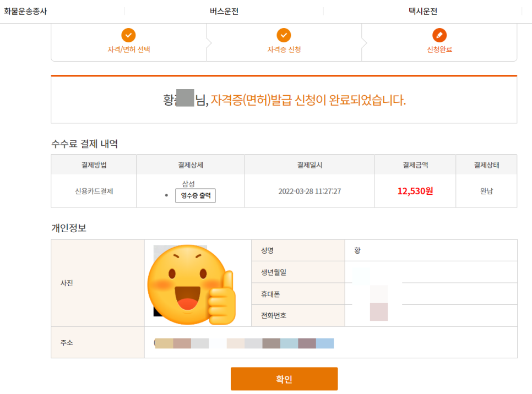This screenshot has width=532, height=394.
Task: Print the receipt with 영수증 출력
Action: [x=196, y=196]
